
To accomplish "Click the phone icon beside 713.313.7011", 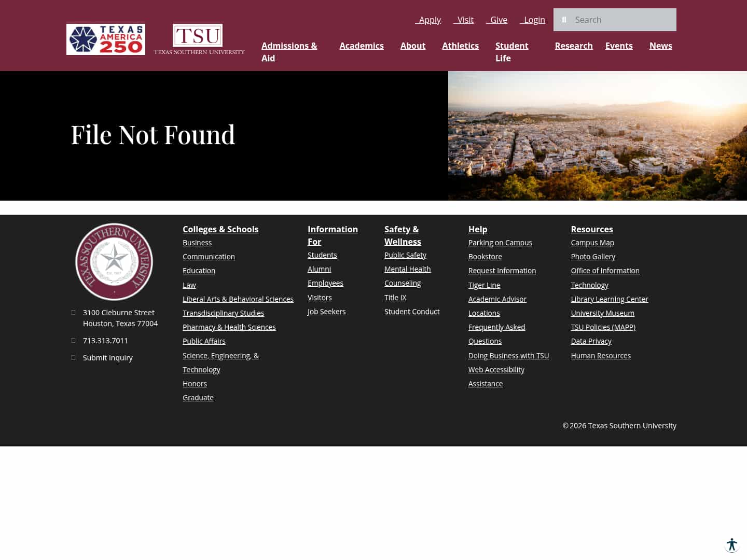I will 73,340.
